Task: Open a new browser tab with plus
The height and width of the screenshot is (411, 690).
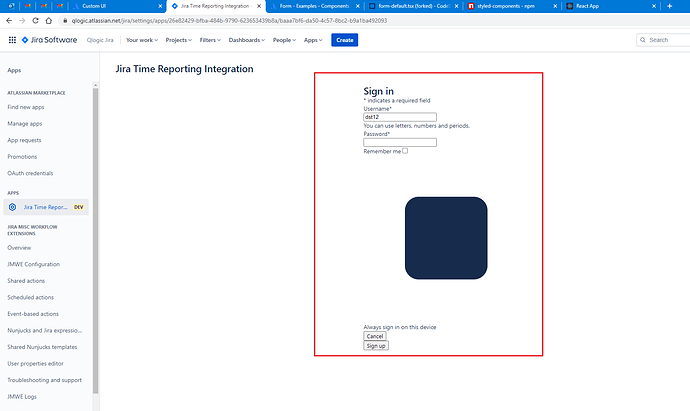Action: 669,6
